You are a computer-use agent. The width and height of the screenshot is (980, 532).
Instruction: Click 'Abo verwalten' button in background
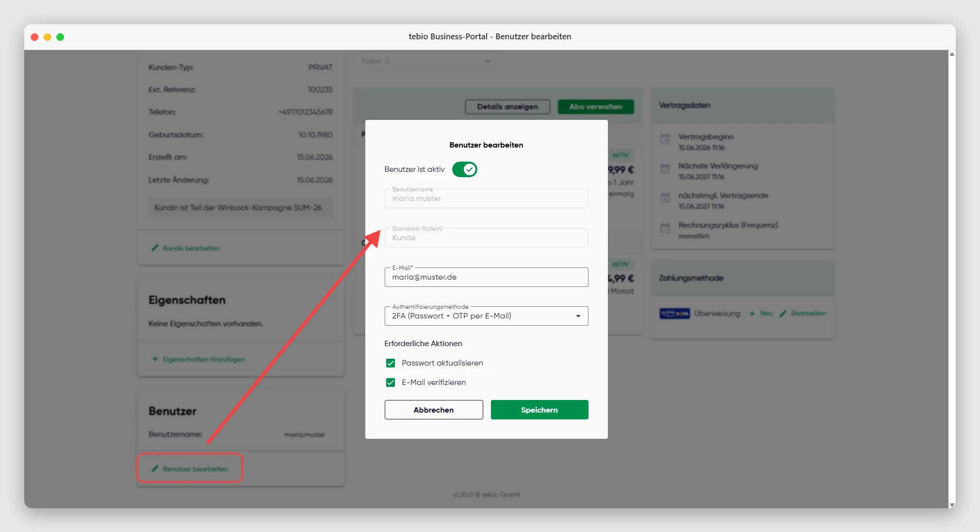(x=596, y=107)
